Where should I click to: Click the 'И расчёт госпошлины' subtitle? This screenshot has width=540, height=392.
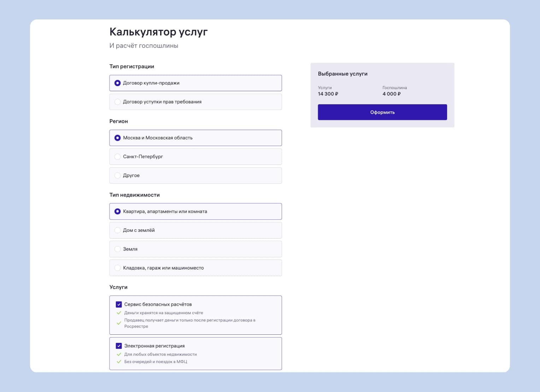click(144, 46)
